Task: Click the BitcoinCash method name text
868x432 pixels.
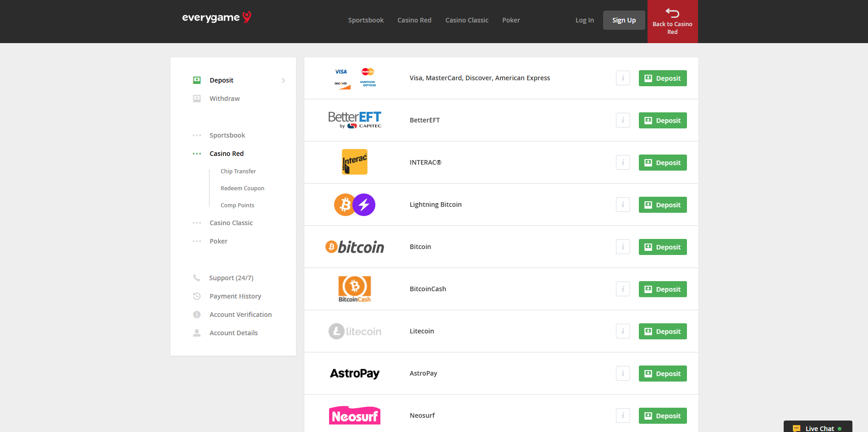Action: click(x=428, y=289)
